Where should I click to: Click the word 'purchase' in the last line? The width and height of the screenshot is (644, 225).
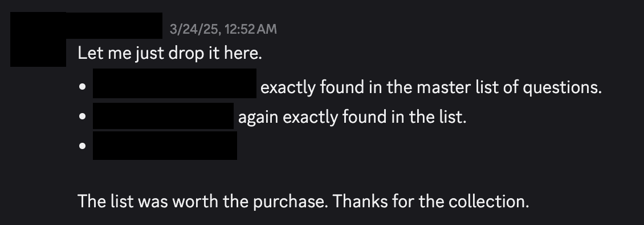[288, 202]
